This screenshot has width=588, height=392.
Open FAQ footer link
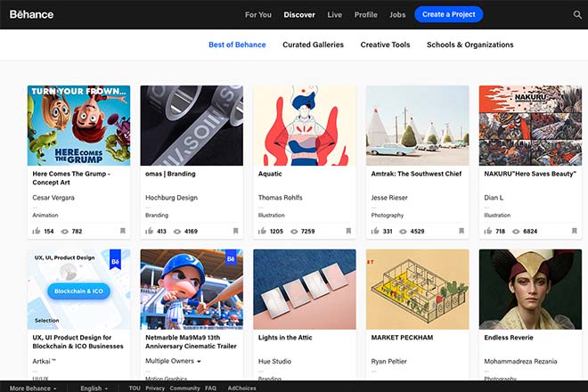[x=211, y=388]
